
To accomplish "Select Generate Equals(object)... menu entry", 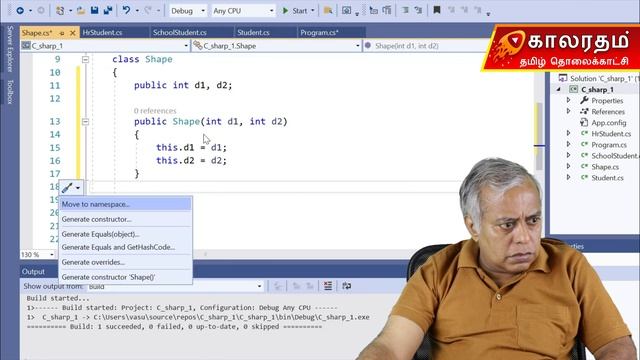I will click(x=125, y=234).
